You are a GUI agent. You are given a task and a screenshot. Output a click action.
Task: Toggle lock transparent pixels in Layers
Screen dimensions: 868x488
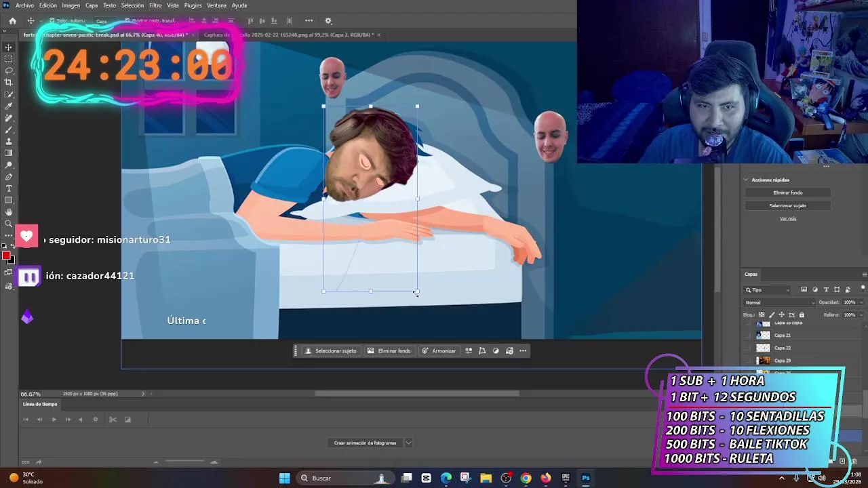click(x=762, y=315)
